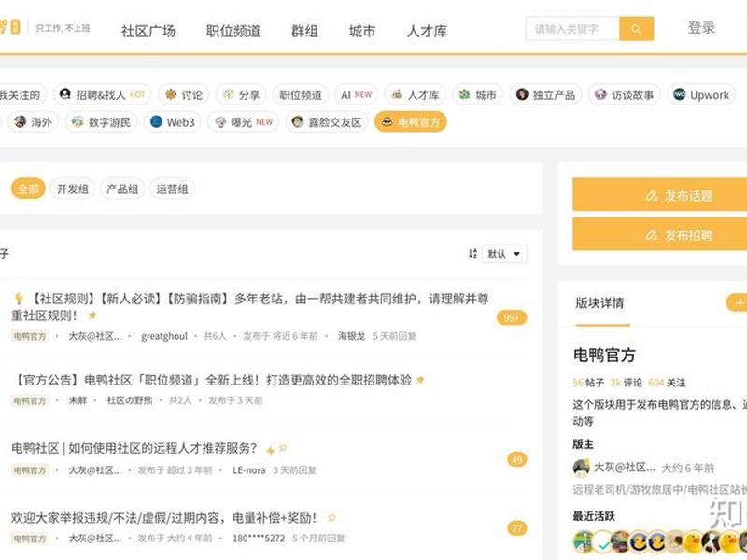
Task: Open the 访谈故事 category chip
Action: [625, 95]
